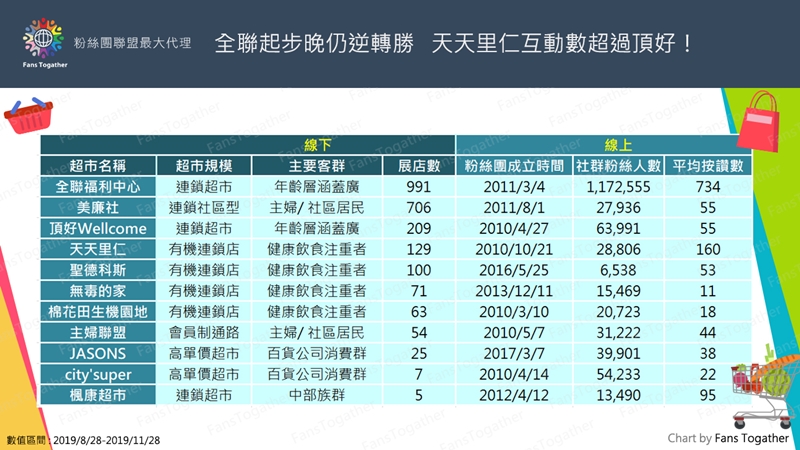Click the 129 store count cell
The width and height of the screenshot is (800, 450).
[x=419, y=249]
